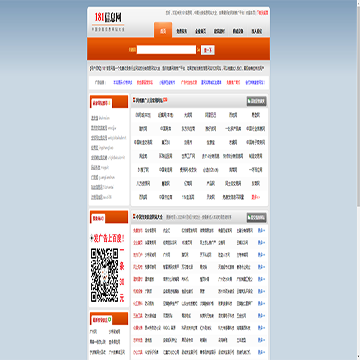
Task: Open the first blue link in the ad links row
Action: click(122, 82)
